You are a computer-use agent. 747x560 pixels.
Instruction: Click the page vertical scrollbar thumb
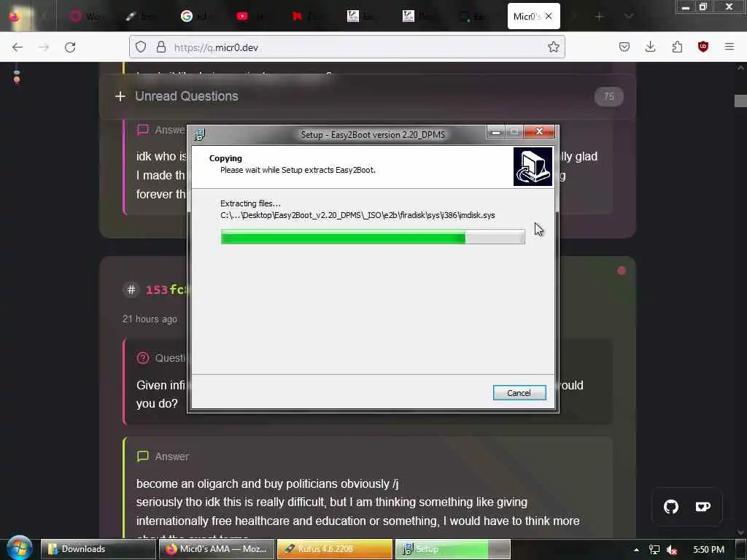(740, 101)
